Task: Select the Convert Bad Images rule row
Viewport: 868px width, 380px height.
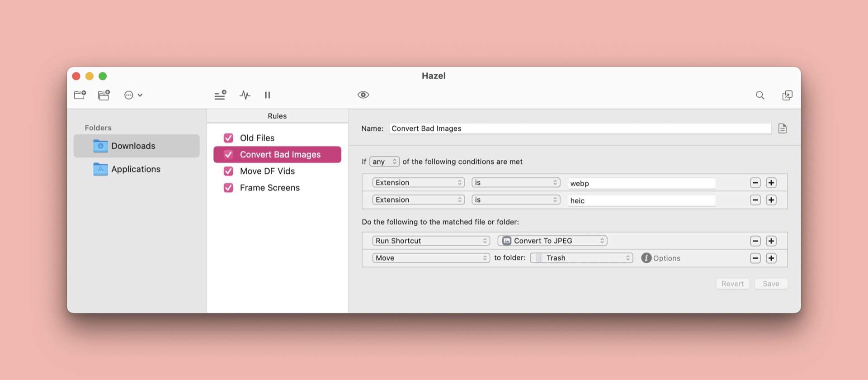Action: pos(277,155)
